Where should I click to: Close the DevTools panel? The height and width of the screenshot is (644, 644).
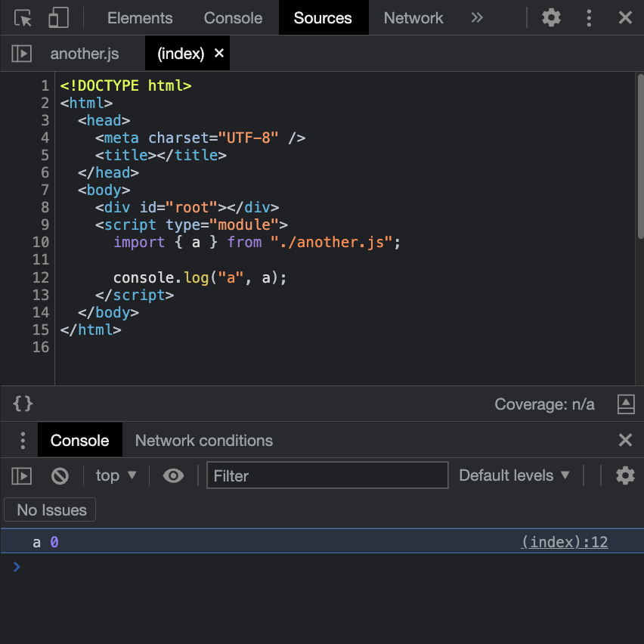[625, 17]
